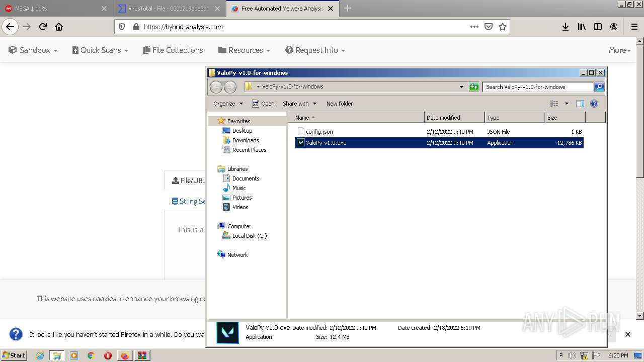
Task: Sort files by Date modified column
Action: point(454,118)
